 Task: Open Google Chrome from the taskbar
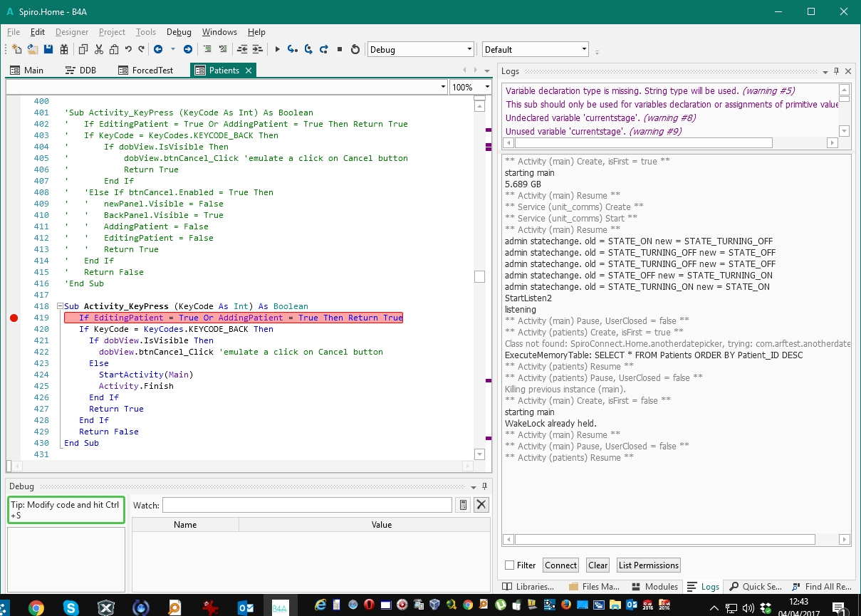[x=36, y=607]
